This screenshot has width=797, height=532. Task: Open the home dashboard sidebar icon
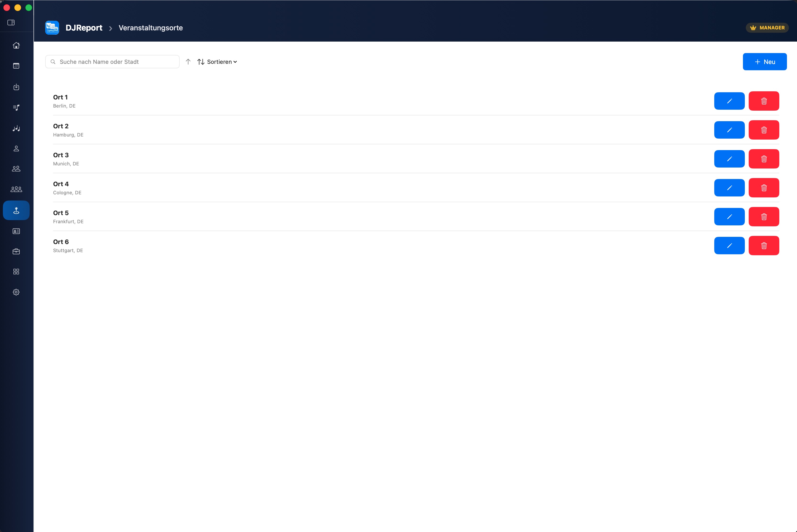[x=16, y=45]
